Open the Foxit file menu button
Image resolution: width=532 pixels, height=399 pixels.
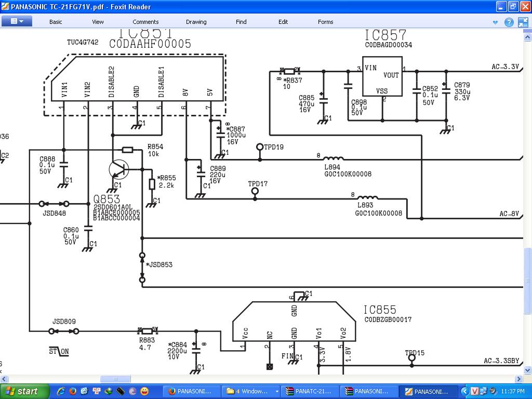click(17, 21)
